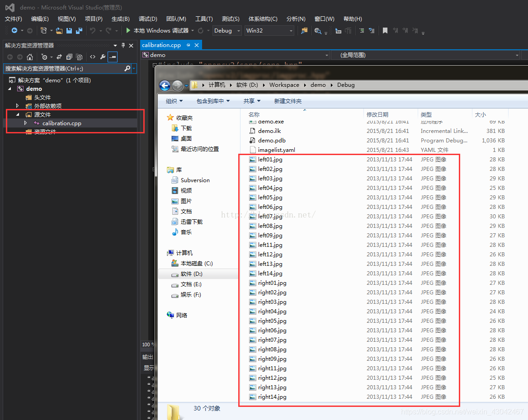Screen dimensions: 528x420
Task: Open the 文件(F) menu
Action: [x=14, y=19]
